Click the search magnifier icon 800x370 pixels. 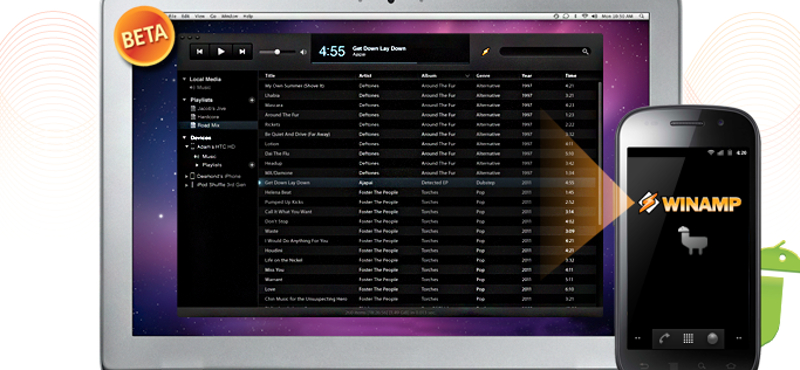585,52
